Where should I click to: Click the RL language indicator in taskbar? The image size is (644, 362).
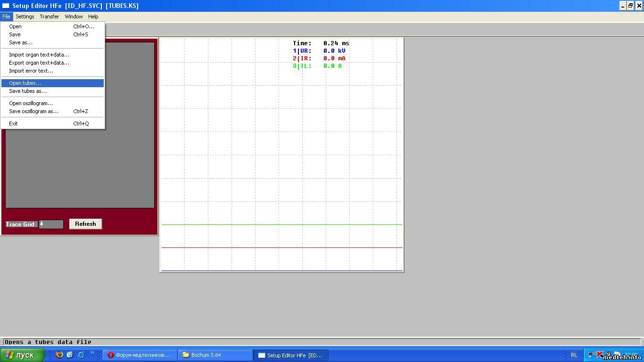tap(574, 355)
